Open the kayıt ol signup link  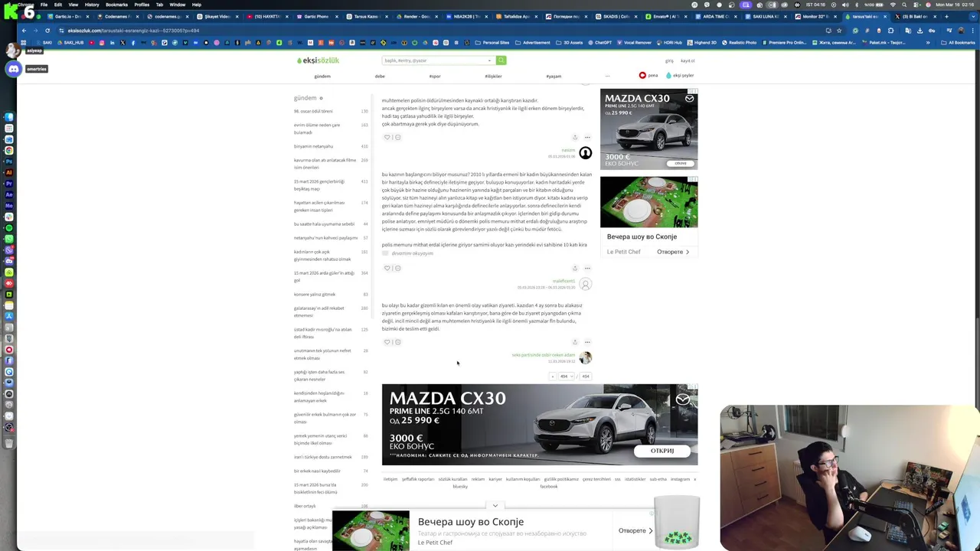(x=688, y=60)
